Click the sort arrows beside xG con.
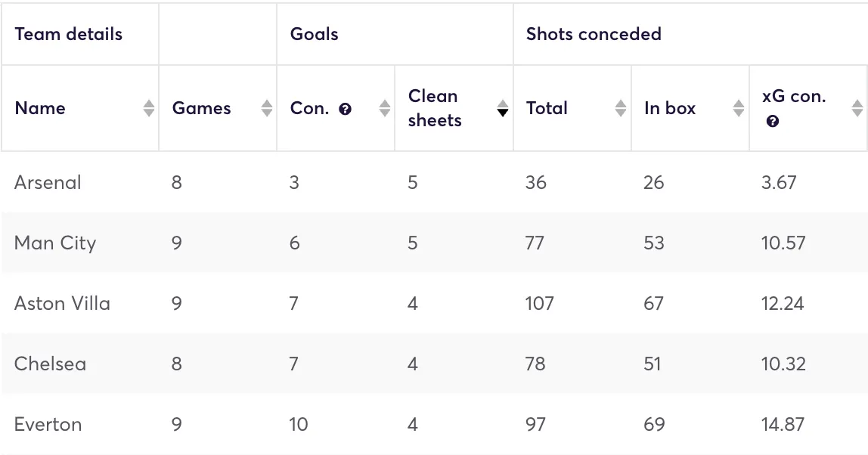This screenshot has width=868, height=455. point(858,108)
